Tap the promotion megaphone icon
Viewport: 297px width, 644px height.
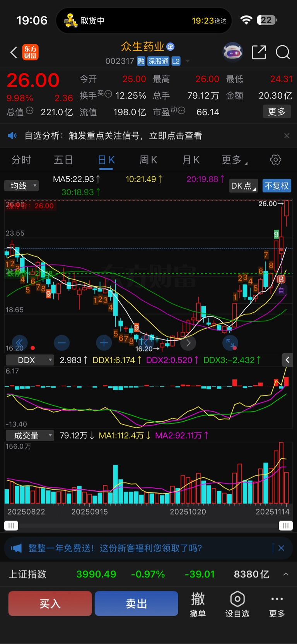(16, 548)
